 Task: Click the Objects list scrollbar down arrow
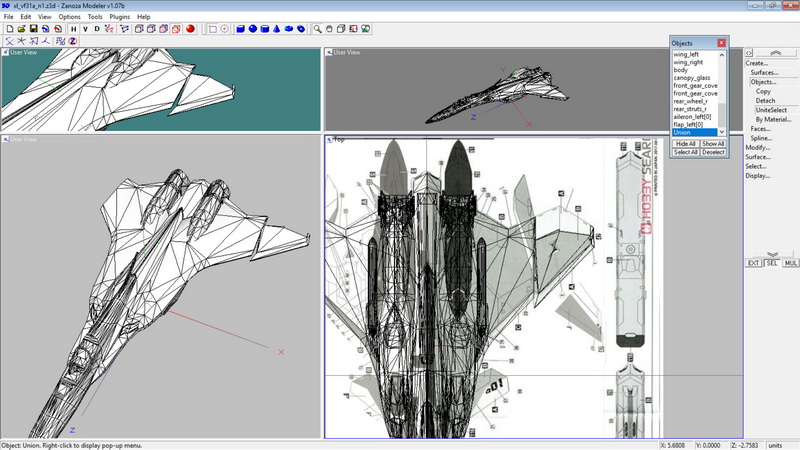pos(723,132)
